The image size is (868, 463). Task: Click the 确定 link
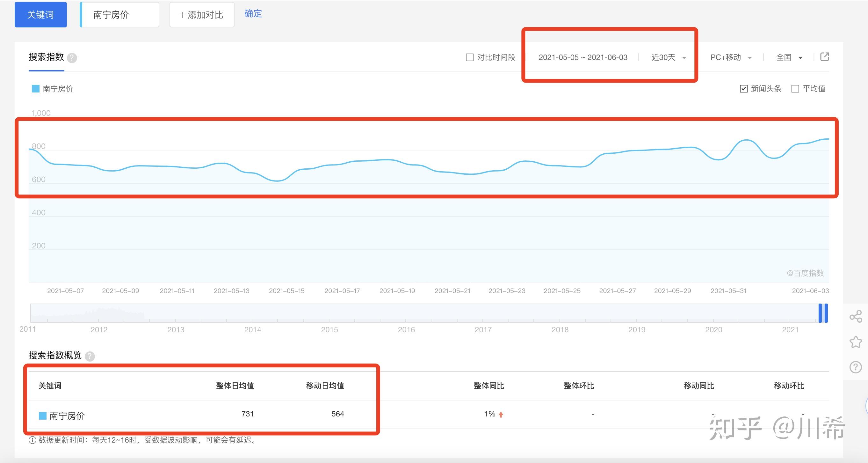click(x=253, y=13)
